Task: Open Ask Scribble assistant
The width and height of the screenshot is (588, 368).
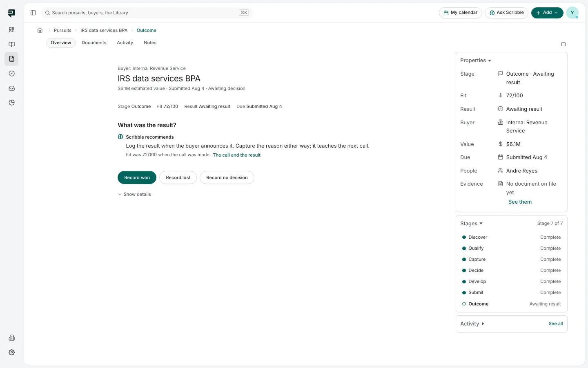Action: pos(507,13)
